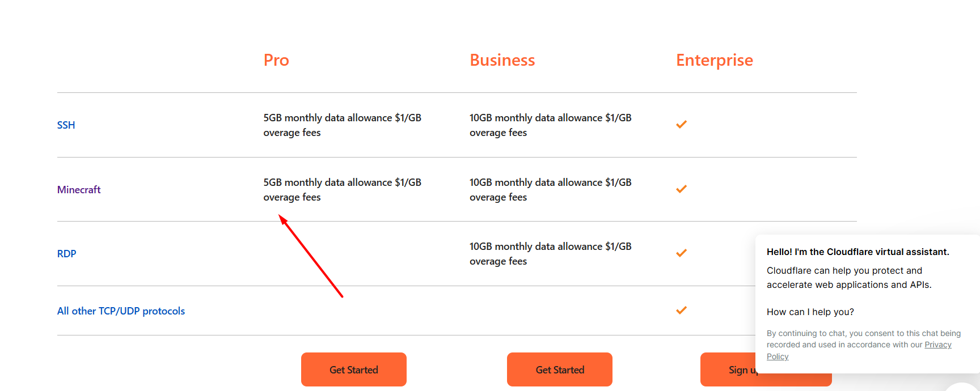Click Get Started under the Pro plan
Viewport: 980px width, 391px height.
coord(354,369)
